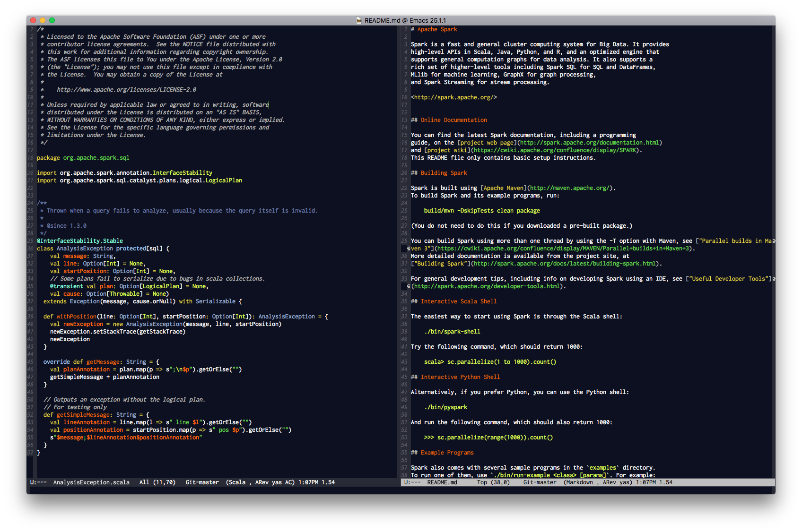Click the '@since 1.3.0' comment line

(63, 226)
